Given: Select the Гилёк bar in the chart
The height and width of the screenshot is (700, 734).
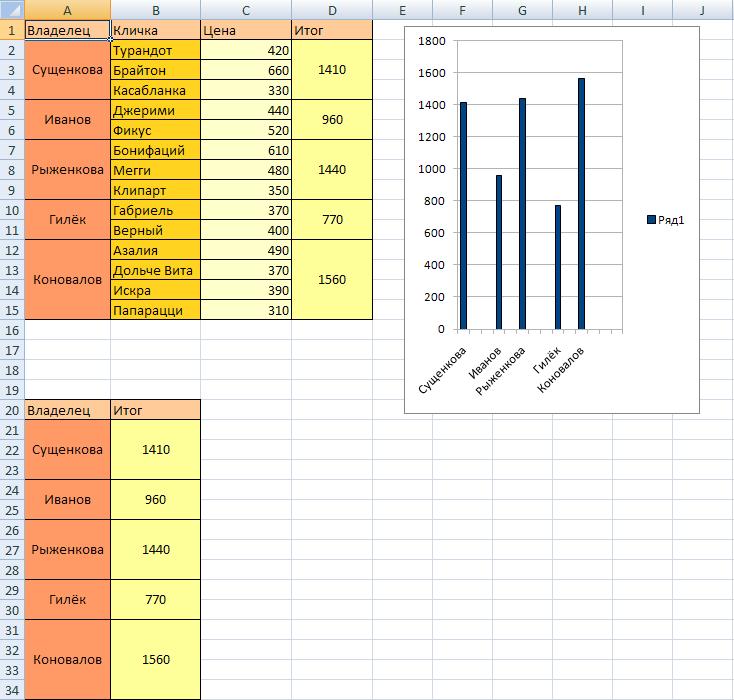Looking at the screenshot, I should (558, 267).
